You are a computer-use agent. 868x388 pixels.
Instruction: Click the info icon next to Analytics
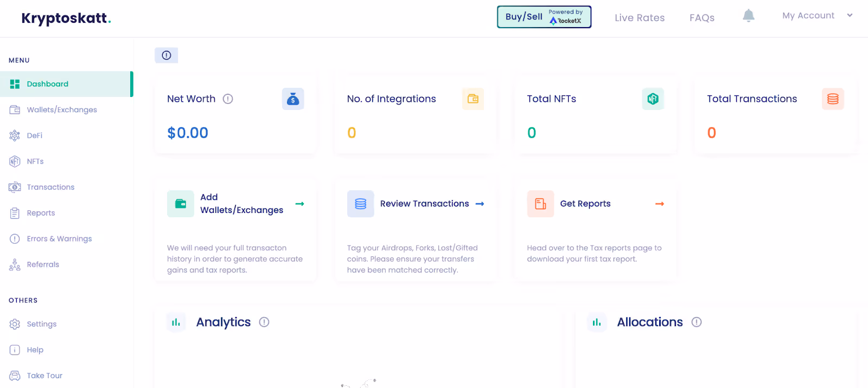pos(264,322)
